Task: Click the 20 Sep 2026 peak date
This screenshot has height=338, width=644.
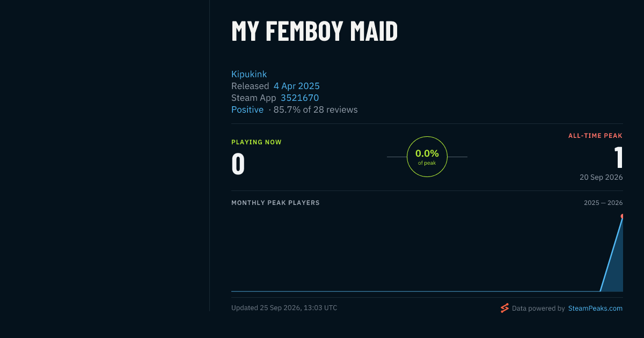Action: pos(601,177)
